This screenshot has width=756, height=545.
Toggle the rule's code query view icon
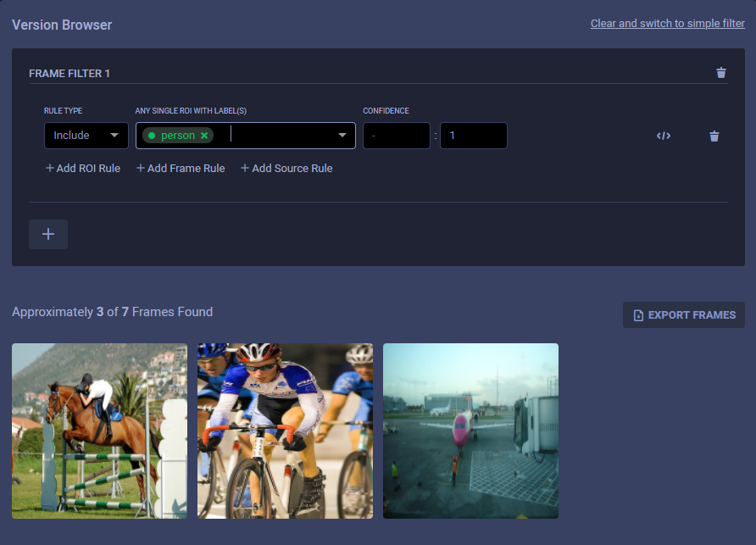664,136
